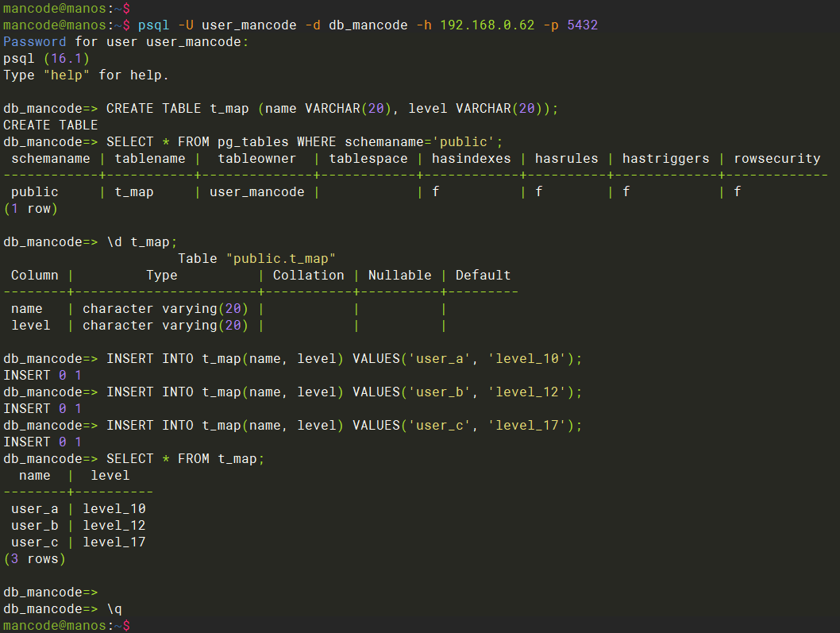
Task: Click the 'SELECT * FROM t_map;' query text
Action: pos(185,459)
